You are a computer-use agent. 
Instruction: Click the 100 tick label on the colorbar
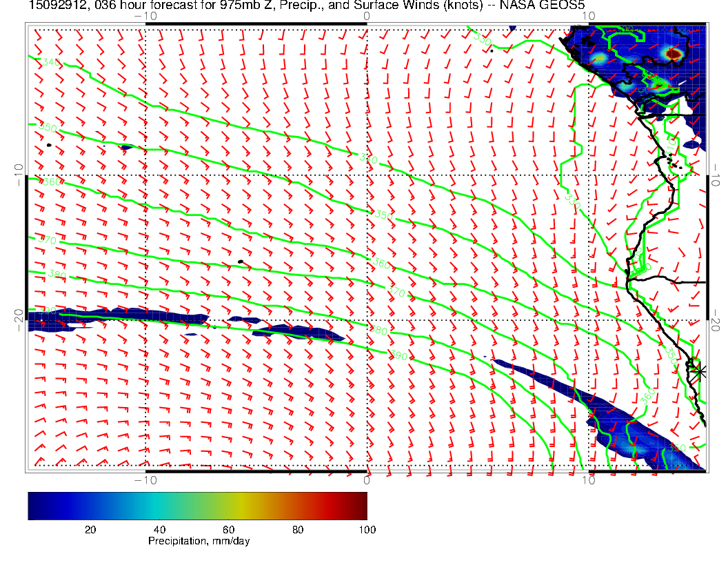tap(366, 529)
